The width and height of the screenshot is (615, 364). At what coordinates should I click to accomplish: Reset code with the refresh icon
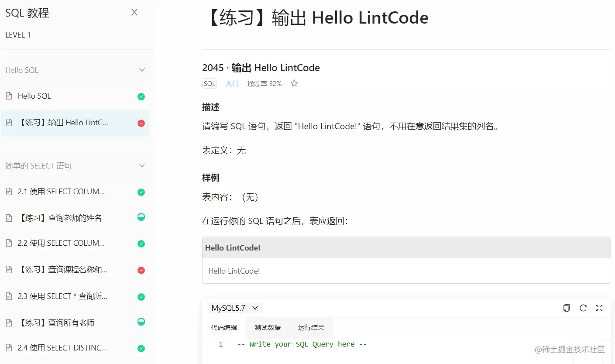tap(583, 308)
